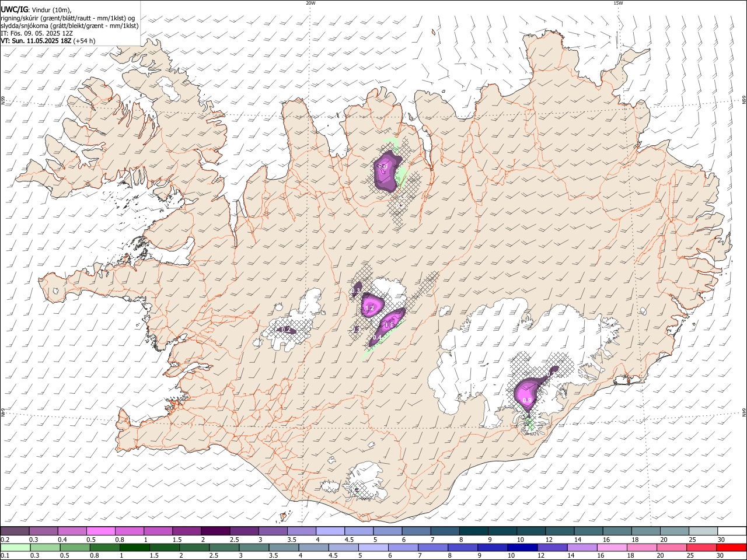
Task: Click the 'VT: Sun. 11.05.2025 18Z' line
Action: tap(36, 41)
